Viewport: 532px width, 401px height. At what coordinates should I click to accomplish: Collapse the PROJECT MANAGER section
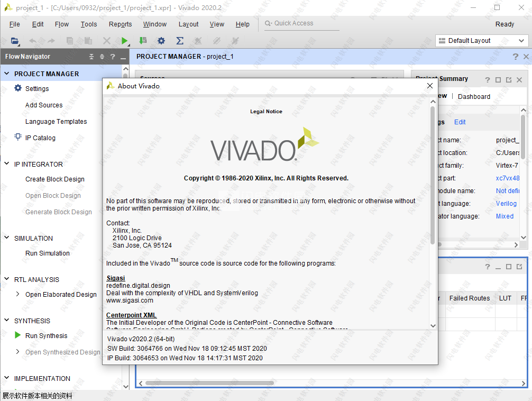(7, 74)
